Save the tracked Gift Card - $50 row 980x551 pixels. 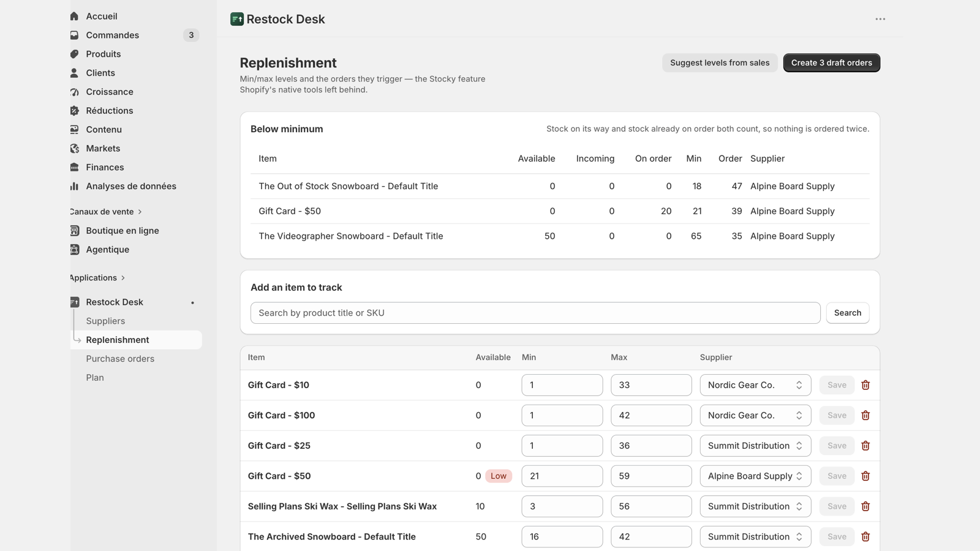(837, 476)
